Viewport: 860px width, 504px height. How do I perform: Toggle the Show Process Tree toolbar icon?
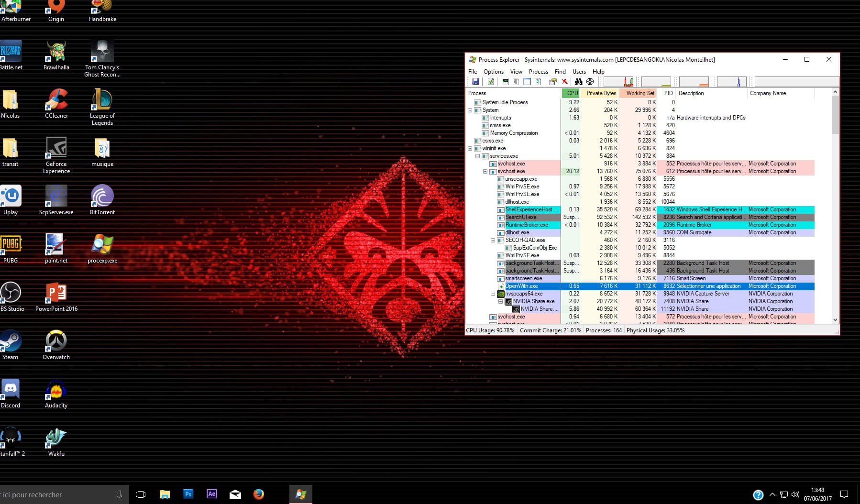[516, 82]
